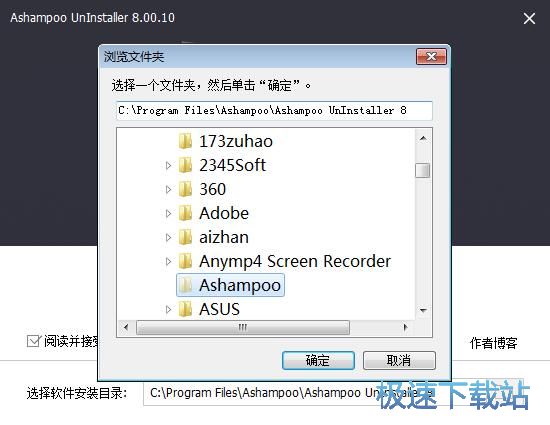The height and width of the screenshot is (425, 550).
Task: Click the 360 folder icon
Action: [185, 189]
